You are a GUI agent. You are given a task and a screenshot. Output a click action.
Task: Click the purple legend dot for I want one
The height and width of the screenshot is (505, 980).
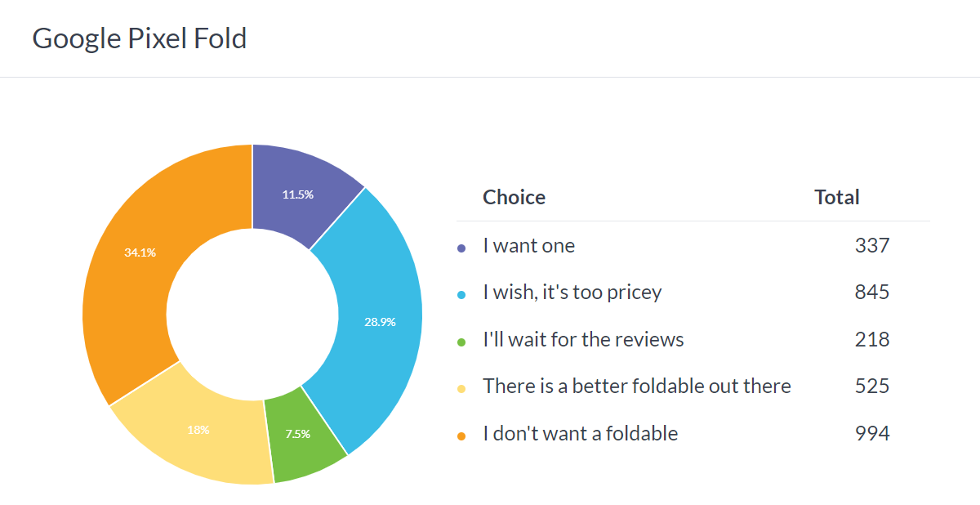(461, 248)
